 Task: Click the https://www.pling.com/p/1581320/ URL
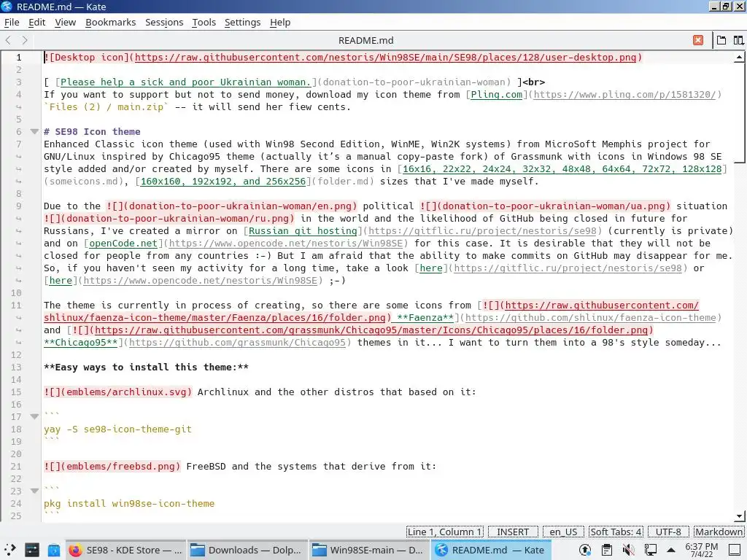click(x=624, y=95)
